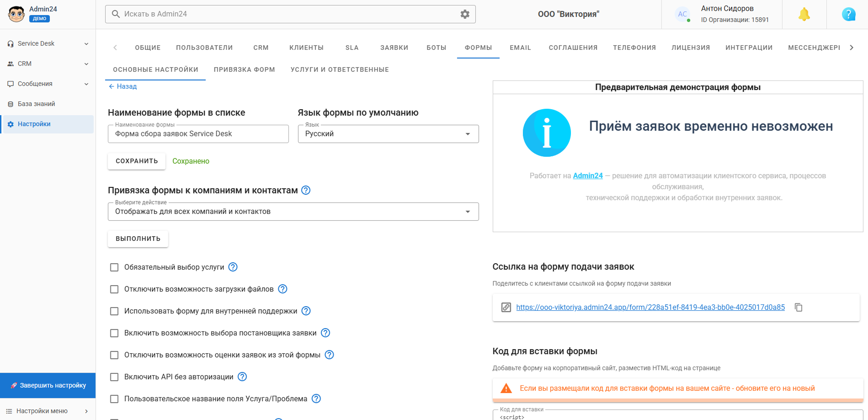
Task: Click the Выполнить button
Action: [x=138, y=239]
